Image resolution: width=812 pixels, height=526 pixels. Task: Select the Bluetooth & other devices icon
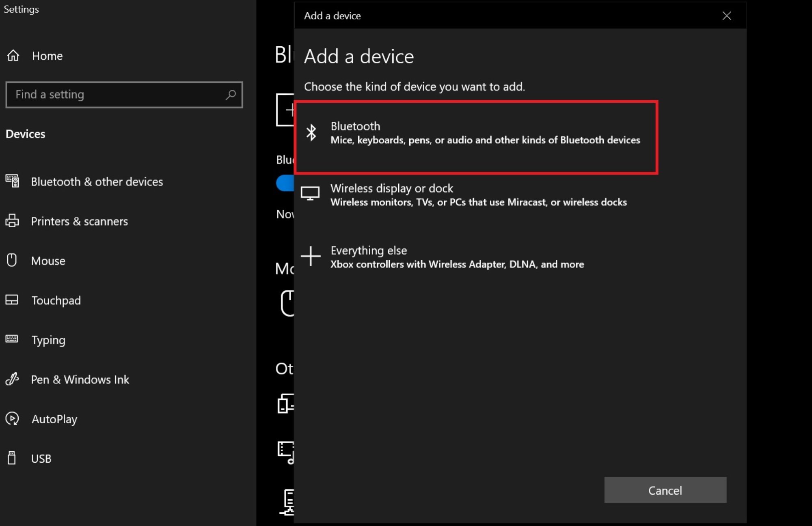12,181
